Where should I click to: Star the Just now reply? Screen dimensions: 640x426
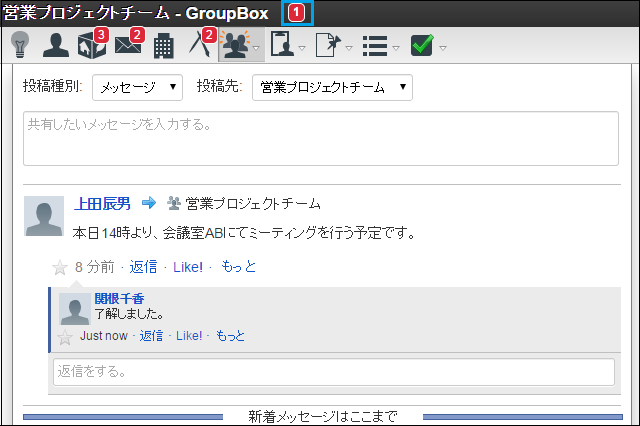point(65,338)
